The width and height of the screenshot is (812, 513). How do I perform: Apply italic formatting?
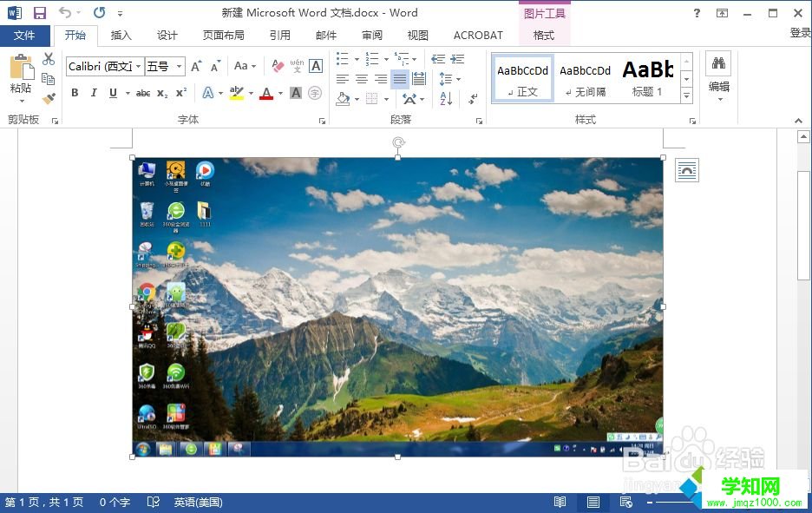click(x=94, y=92)
